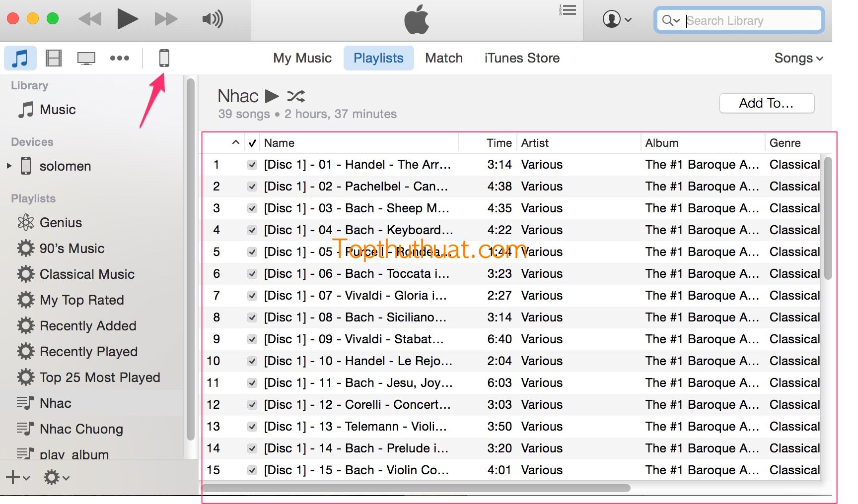The width and height of the screenshot is (858, 504).
Task: Click the song list vertical scrollbar
Action: pos(828,218)
